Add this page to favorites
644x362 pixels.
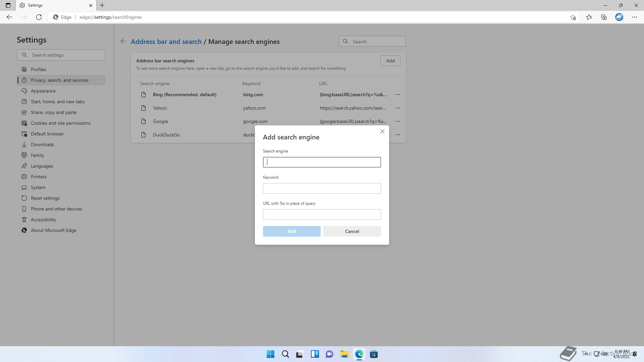pos(573,17)
